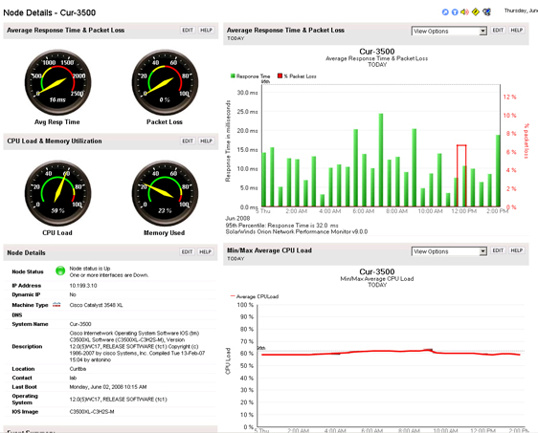The height and width of the screenshot is (433, 538).
Task: Open View Options dropdown on CPU Load chart
Action: (449, 251)
